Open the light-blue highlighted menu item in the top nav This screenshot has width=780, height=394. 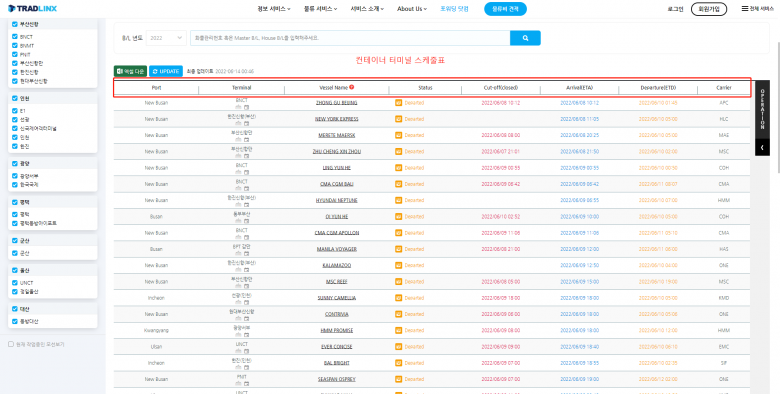point(454,9)
